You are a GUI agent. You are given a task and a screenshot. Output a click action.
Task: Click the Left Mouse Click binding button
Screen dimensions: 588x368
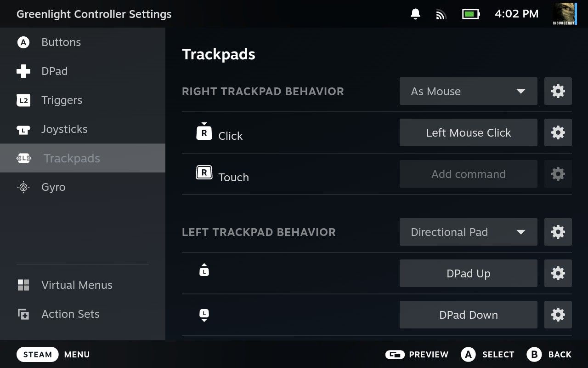click(x=469, y=132)
